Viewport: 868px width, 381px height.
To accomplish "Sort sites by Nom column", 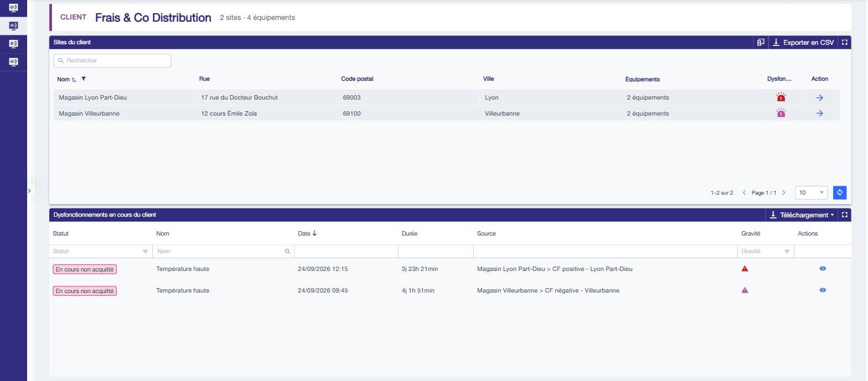I will 63,79.
